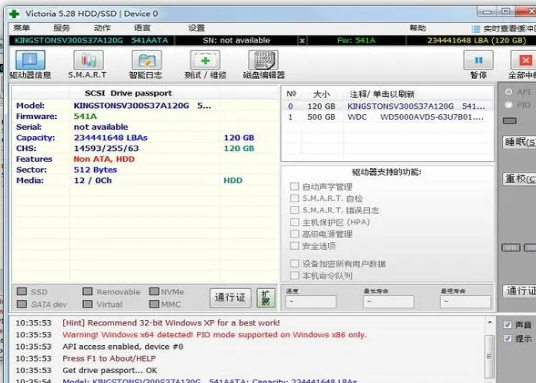The height and width of the screenshot is (383, 536).
Task: Open the 设置 settings menu
Action: (x=197, y=28)
